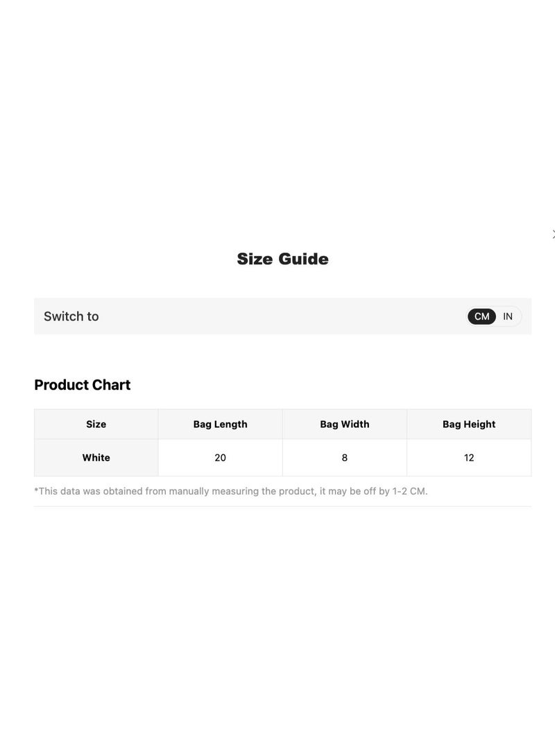Click the word 'Guide' in the title
555x756 pixels.
tap(303, 259)
